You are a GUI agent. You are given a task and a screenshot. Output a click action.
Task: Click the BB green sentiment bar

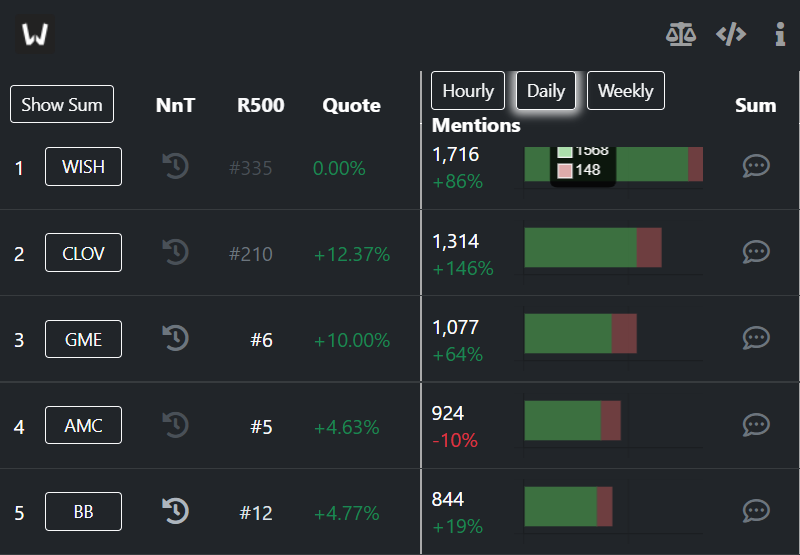pos(561,507)
